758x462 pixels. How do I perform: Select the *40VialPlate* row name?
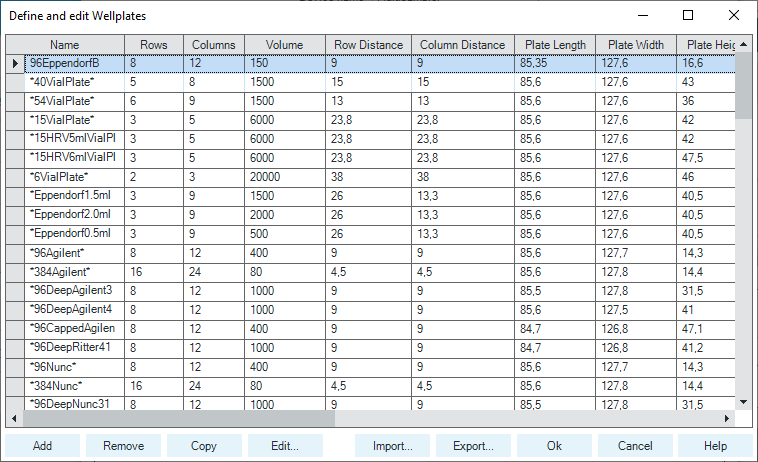(x=74, y=82)
